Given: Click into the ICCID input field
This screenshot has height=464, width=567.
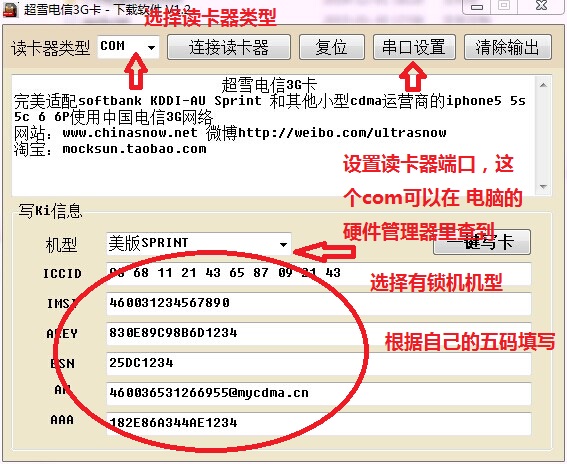Looking at the screenshot, I should pos(319,273).
